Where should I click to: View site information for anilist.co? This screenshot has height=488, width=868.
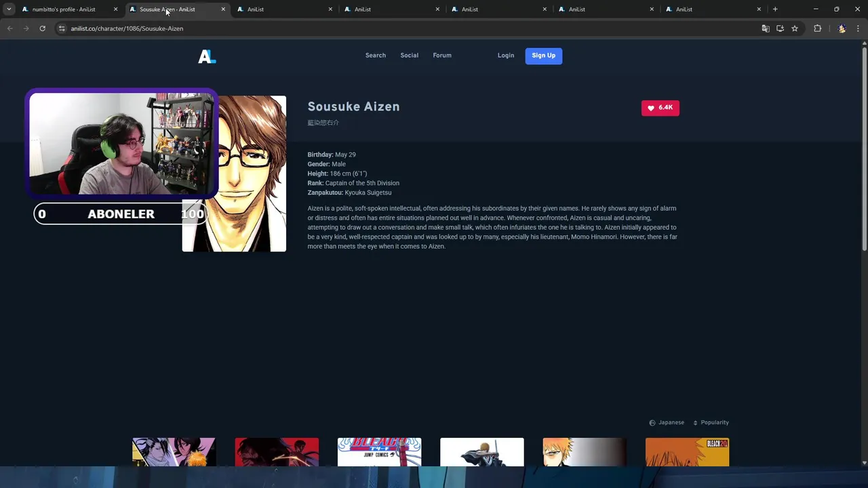(x=62, y=28)
